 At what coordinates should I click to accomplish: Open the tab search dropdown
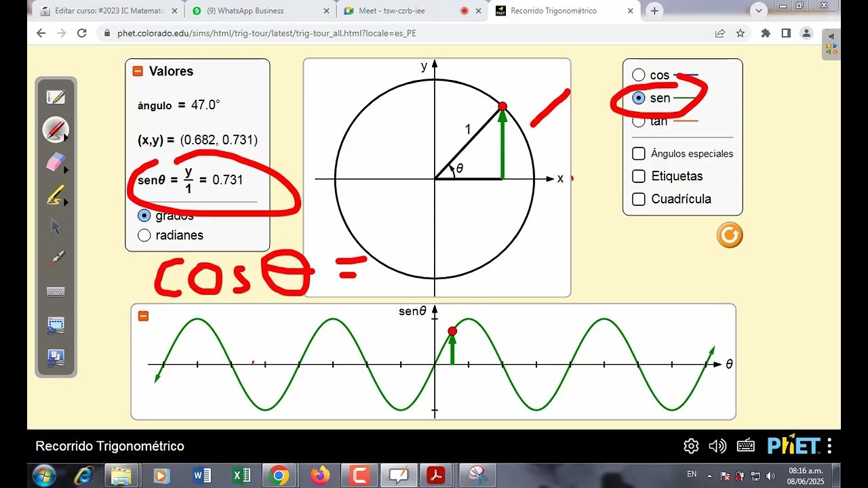(759, 10)
